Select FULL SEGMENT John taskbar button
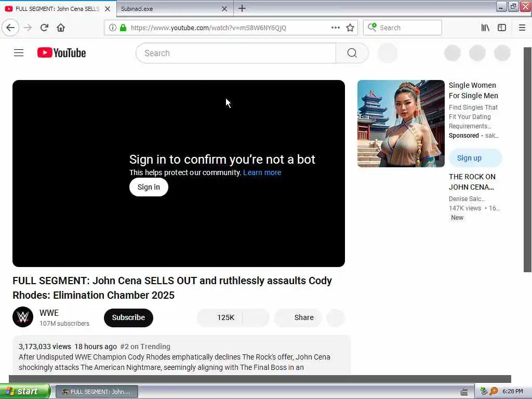The height and width of the screenshot is (399, 532). click(97, 392)
